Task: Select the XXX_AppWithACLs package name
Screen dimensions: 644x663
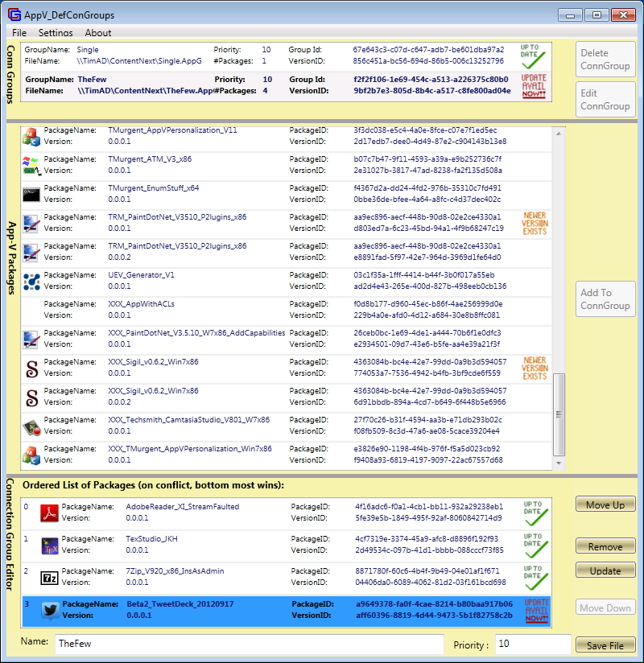Action: pyautogui.click(x=142, y=303)
